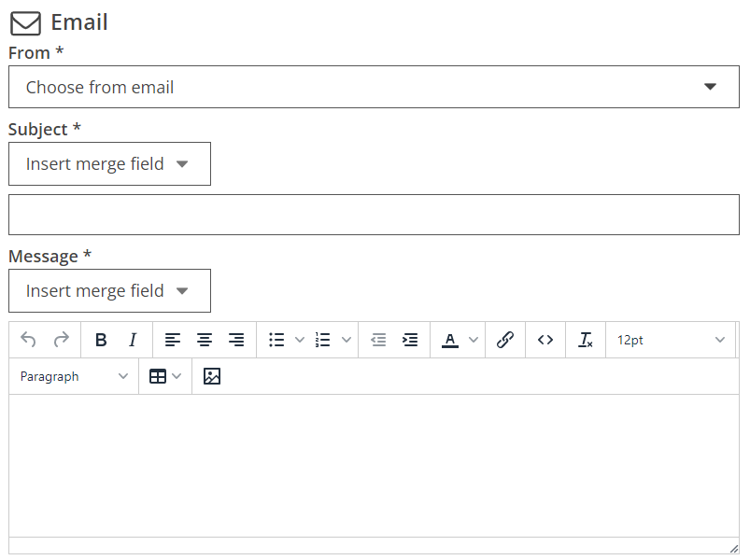Open Choose from email dropdown

374,87
